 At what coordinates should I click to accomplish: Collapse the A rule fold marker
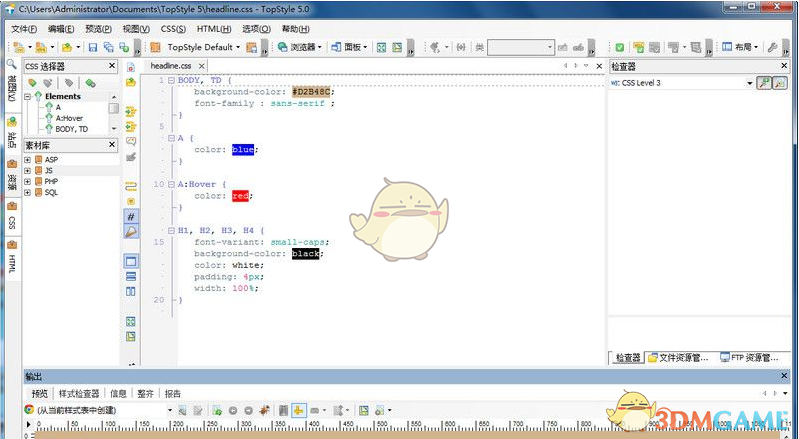coord(171,138)
